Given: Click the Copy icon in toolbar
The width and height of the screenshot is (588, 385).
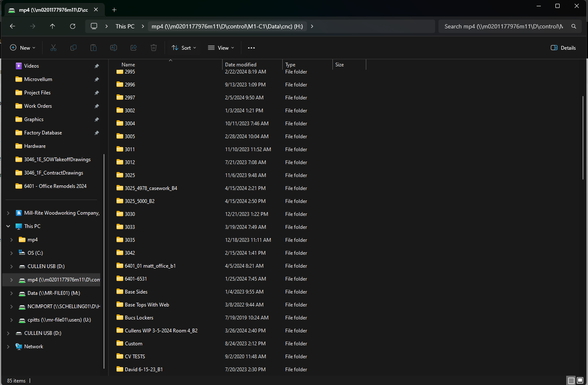Looking at the screenshot, I should coord(73,48).
